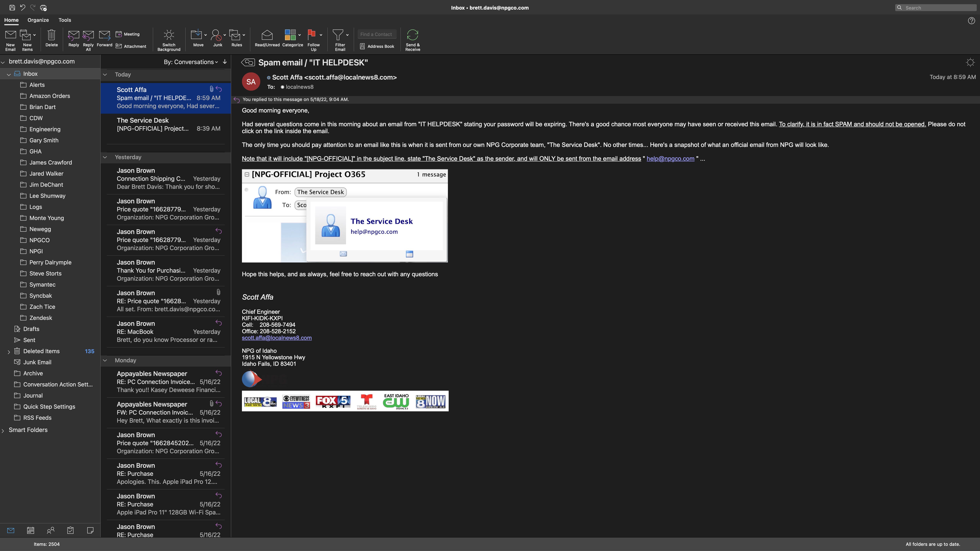
Task: Select the Tools ribbon tab
Action: (65, 20)
